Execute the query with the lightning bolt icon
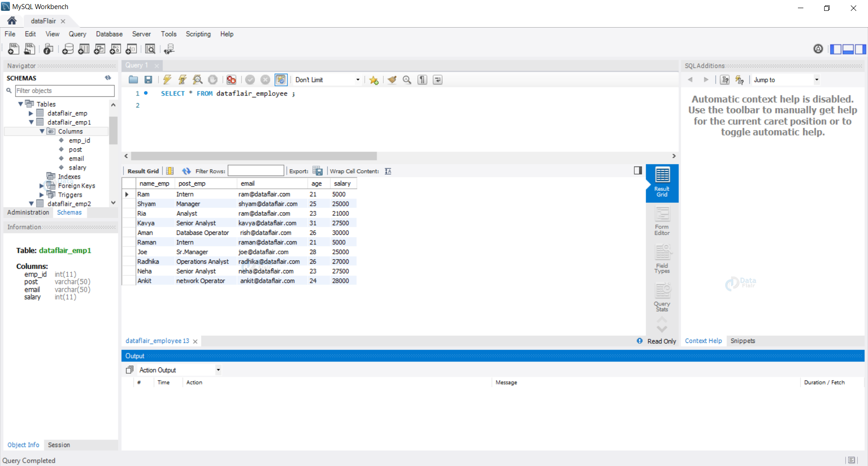This screenshot has width=868, height=466. click(x=167, y=80)
